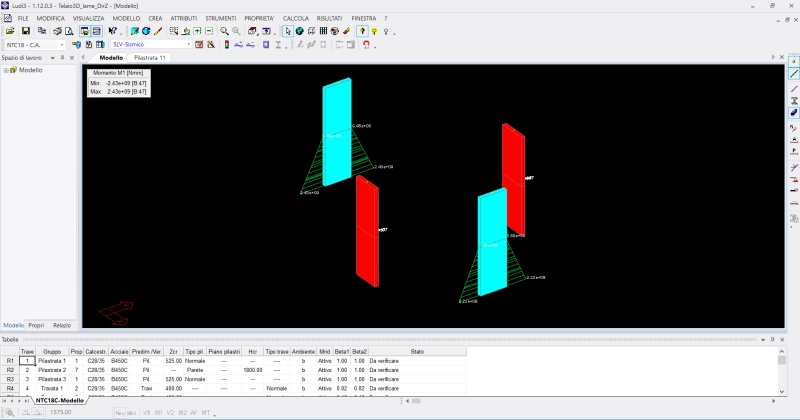
Task: Click the Open file folder icon
Action: (10, 31)
